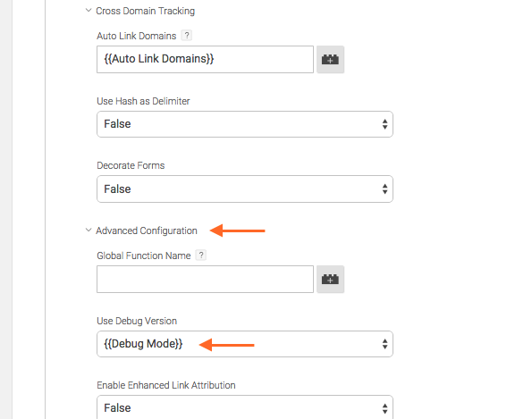This screenshot has width=532, height=419.
Task: Open Enable Enhanced Link Attribution dropdown
Action: pos(245,407)
